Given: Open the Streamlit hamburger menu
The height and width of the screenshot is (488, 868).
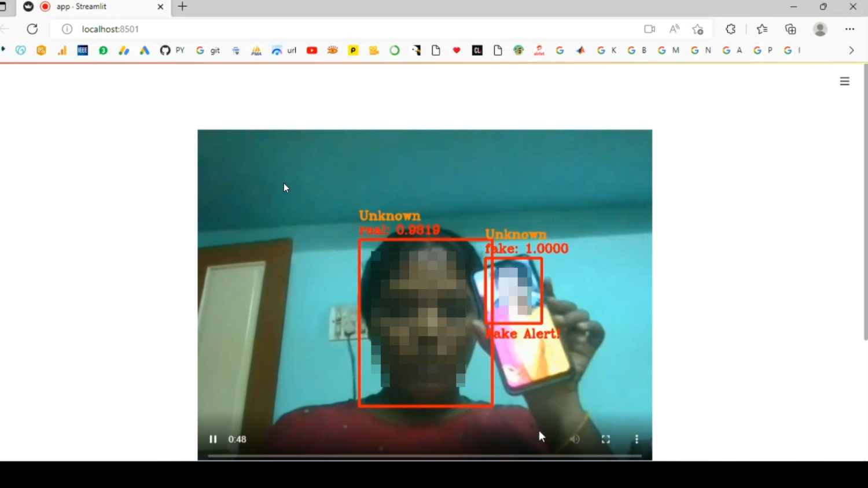Looking at the screenshot, I should coord(844,81).
